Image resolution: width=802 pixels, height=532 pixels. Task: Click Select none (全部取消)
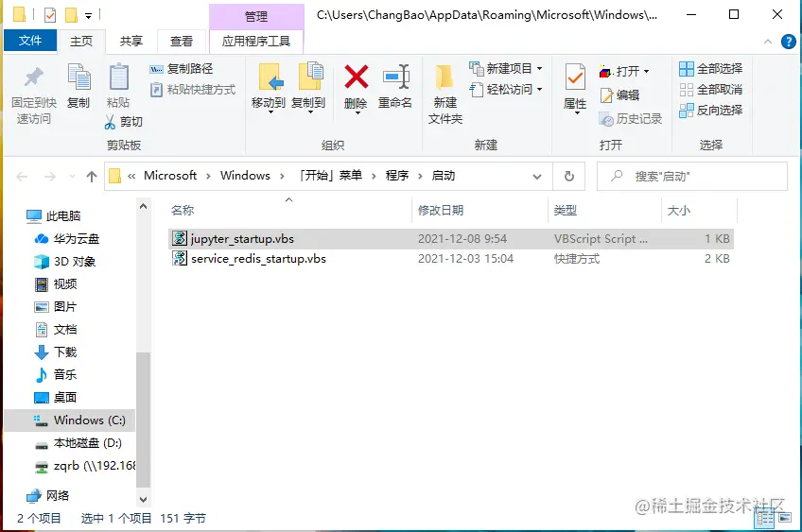click(x=711, y=90)
